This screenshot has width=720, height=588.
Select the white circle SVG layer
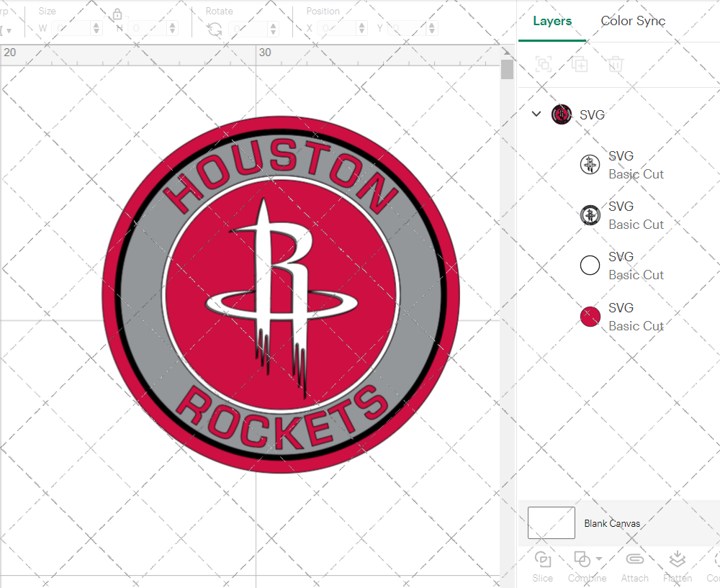pos(590,266)
